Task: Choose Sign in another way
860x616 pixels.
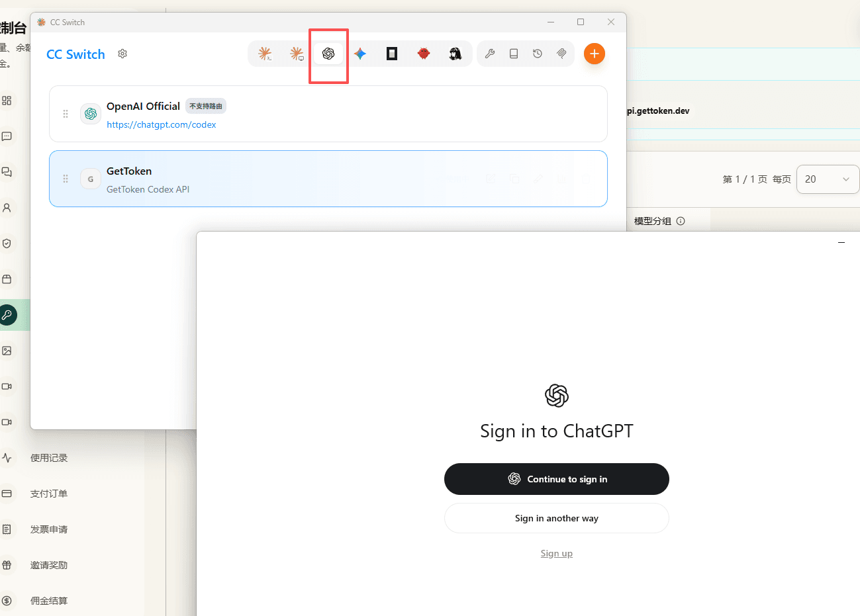Action: (x=557, y=518)
